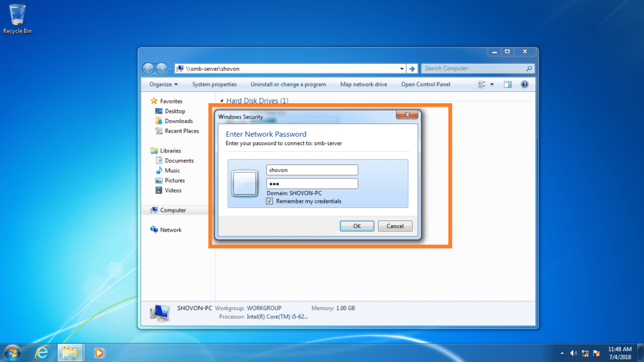Click the volume speaker tray icon
Image resolution: width=644 pixels, height=362 pixels.
[573, 353]
